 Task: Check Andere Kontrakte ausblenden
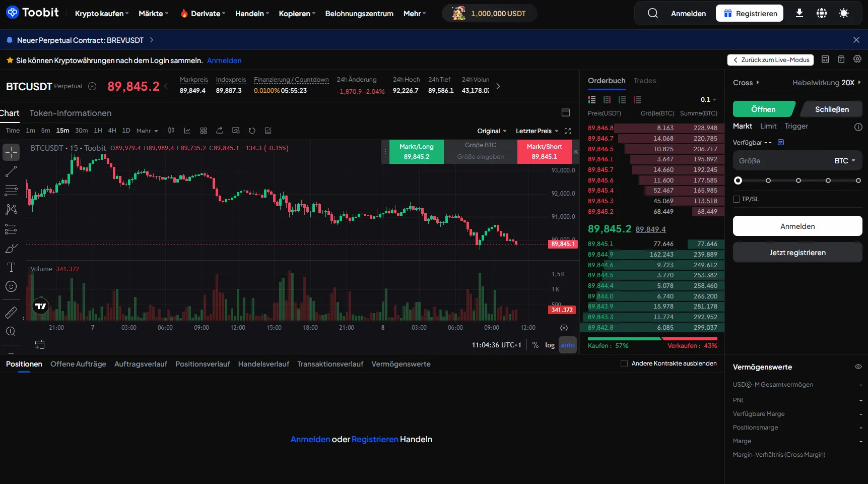(624, 364)
